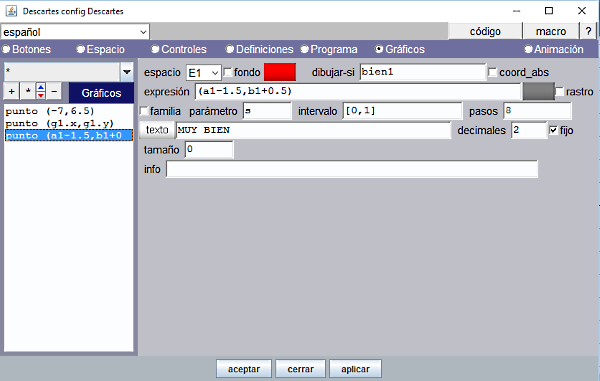Open the graphic type dropdown arrow
The height and width of the screenshot is (381, 600).
(127, 72)
